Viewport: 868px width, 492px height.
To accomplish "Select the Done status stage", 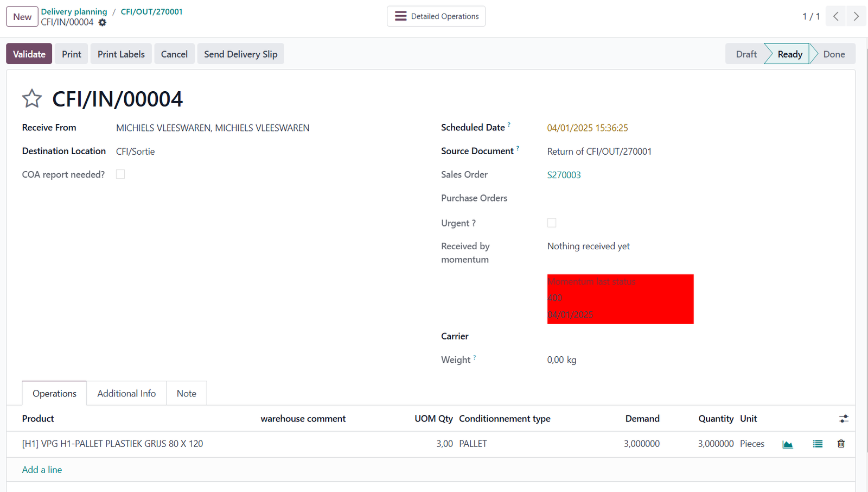I will [x=834, y=54].
